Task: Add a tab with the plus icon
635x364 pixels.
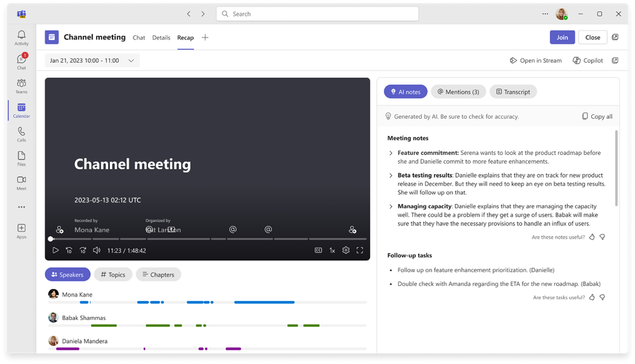Action: click(x=205, y=37)
